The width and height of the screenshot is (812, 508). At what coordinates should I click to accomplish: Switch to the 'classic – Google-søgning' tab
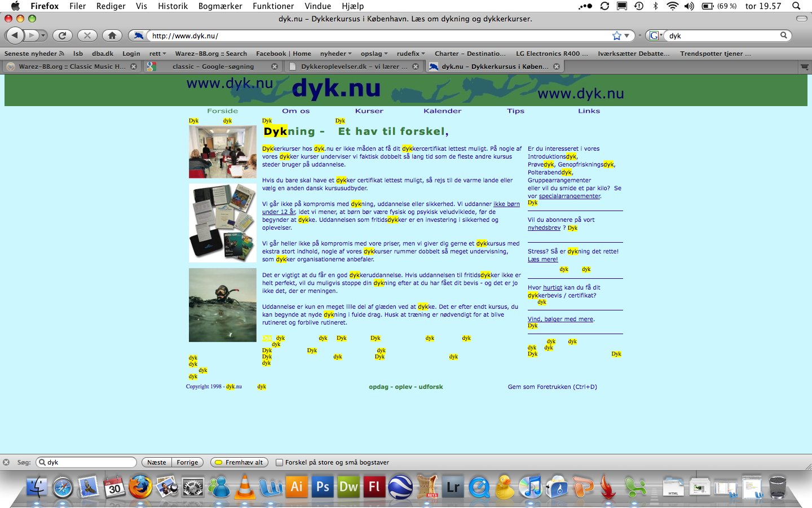click(213, 67)
